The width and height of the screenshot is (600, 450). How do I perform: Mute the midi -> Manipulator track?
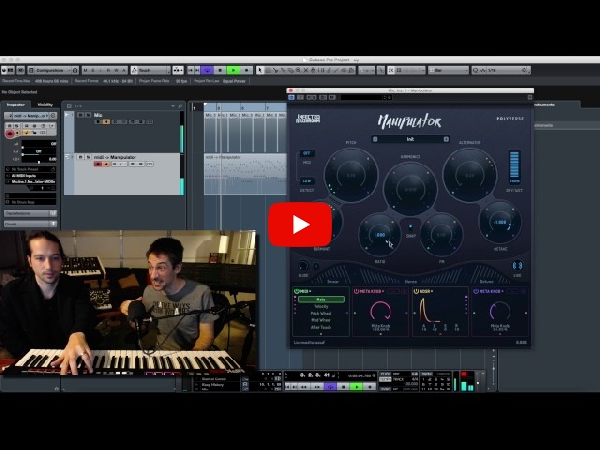tap(80, 157)
